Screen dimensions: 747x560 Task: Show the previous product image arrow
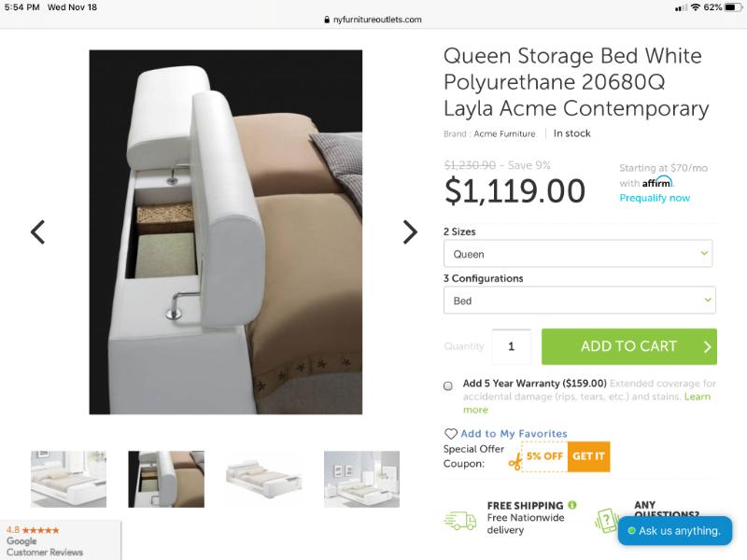click(x=37, y=231)
